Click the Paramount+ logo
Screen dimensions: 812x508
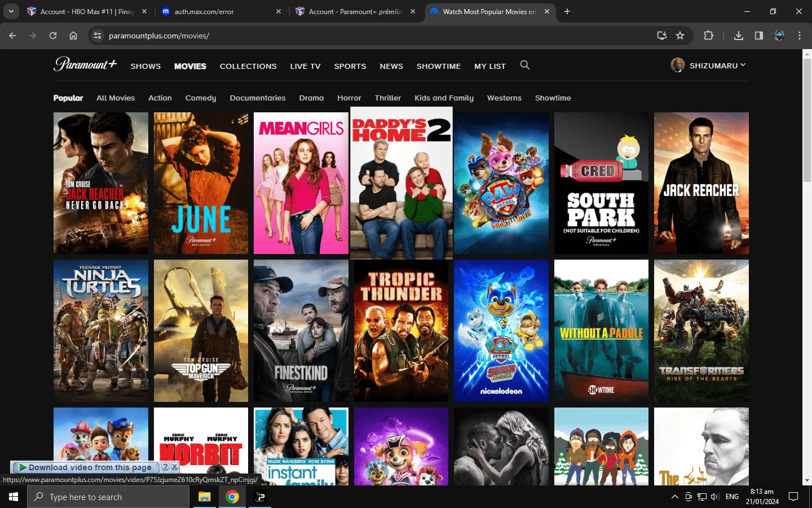[x=85, y=64]
